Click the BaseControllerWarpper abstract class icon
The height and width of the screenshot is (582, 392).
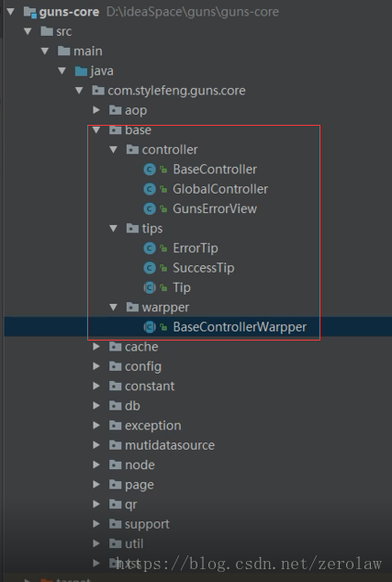click(x=150, y=327)
